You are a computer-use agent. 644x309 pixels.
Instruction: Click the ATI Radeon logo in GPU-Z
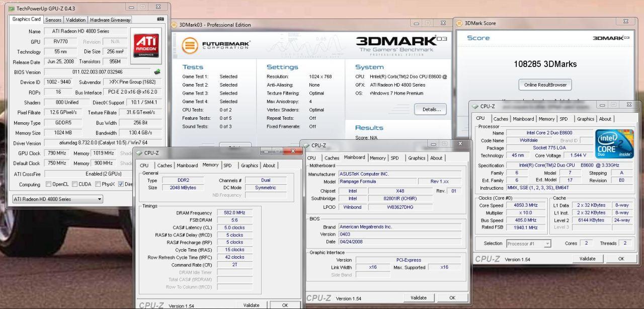(146, 46)
